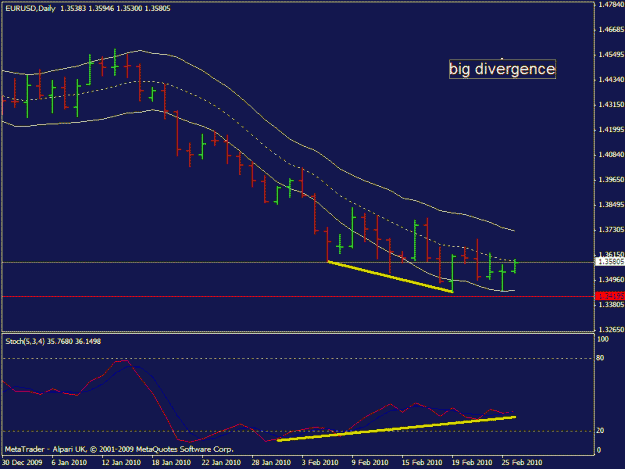Image resolution: width=625 pixels, height=469 pixels.
Task: Click the Stochastic level 0 label
Action: [x=599, y=450]
